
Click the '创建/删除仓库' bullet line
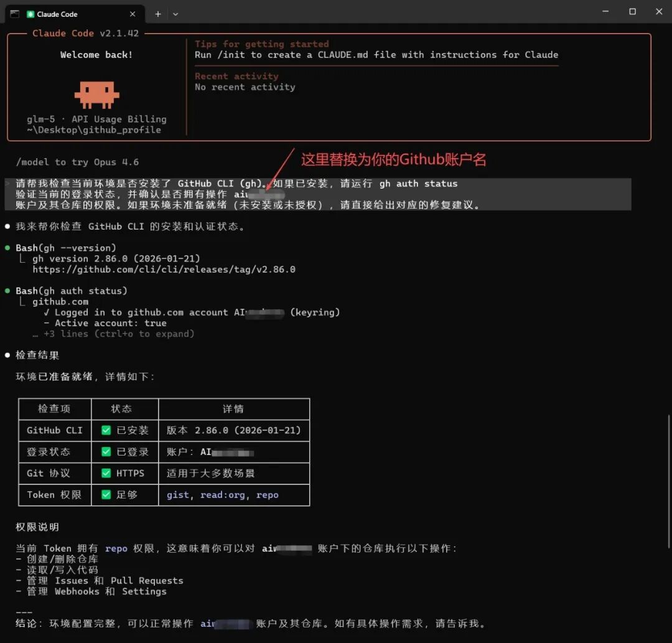[x=57, y=560]
